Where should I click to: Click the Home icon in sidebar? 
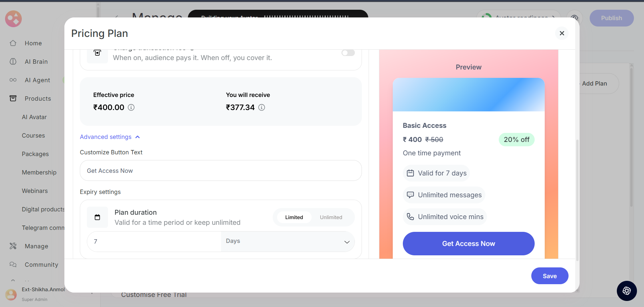pos(13,43)
